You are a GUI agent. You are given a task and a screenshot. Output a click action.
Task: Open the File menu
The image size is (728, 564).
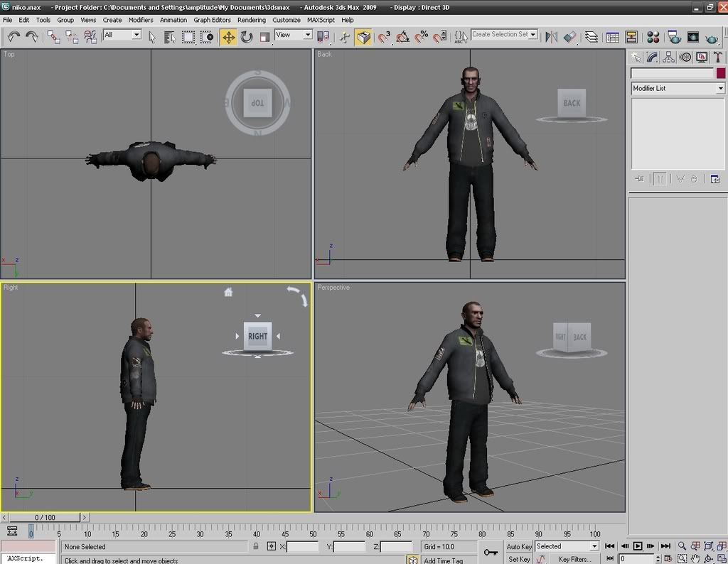7,20
